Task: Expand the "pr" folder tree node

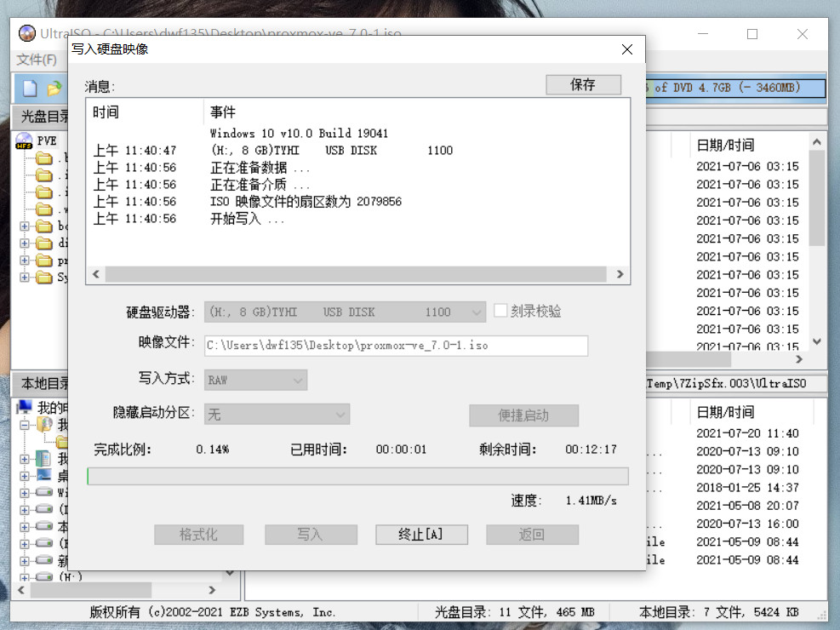Action: pyautogui.click(x=24, y=261)
